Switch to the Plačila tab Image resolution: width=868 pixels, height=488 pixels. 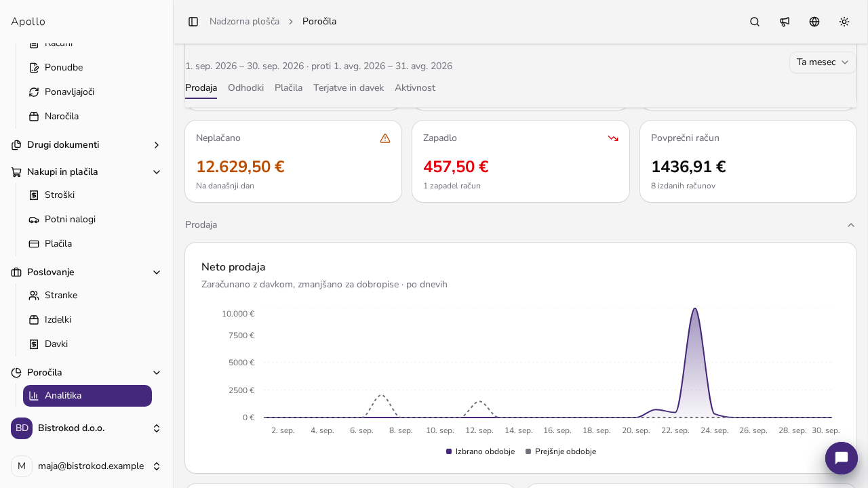point(288,88)
